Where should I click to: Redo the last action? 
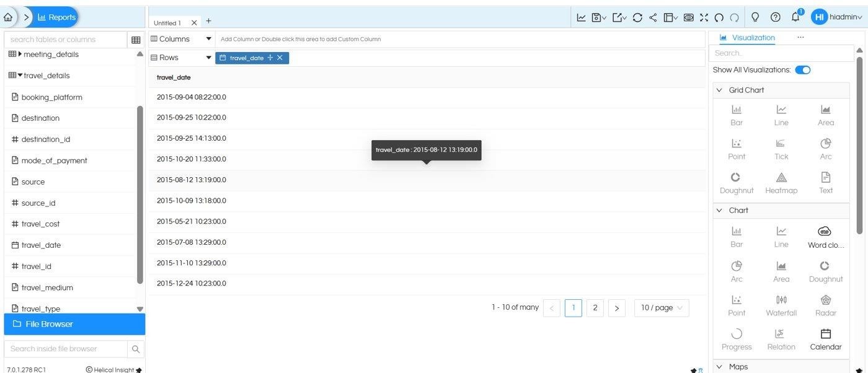734,17
